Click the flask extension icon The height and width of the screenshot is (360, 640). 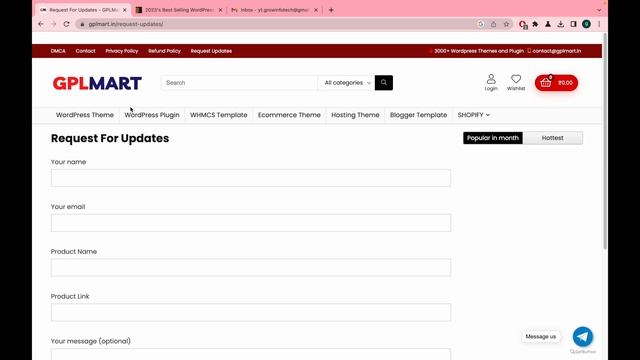point(548,24)
